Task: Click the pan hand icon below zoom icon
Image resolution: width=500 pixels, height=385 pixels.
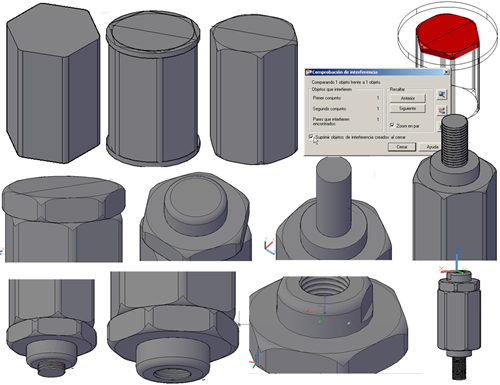Action: (442, 110)
